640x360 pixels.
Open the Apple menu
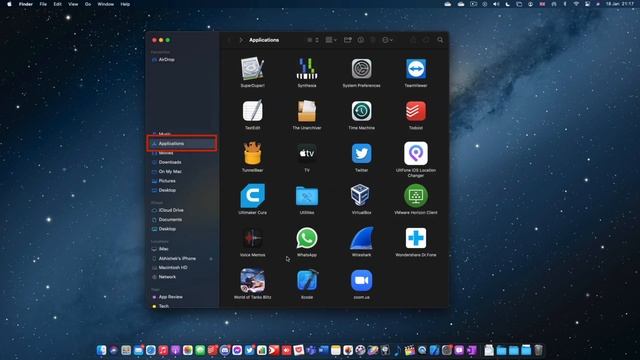click(x=9, y=4)
